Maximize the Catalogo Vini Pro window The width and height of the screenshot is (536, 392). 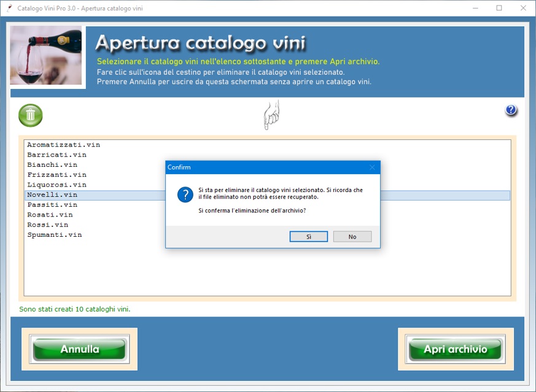(x=499, y=8)
